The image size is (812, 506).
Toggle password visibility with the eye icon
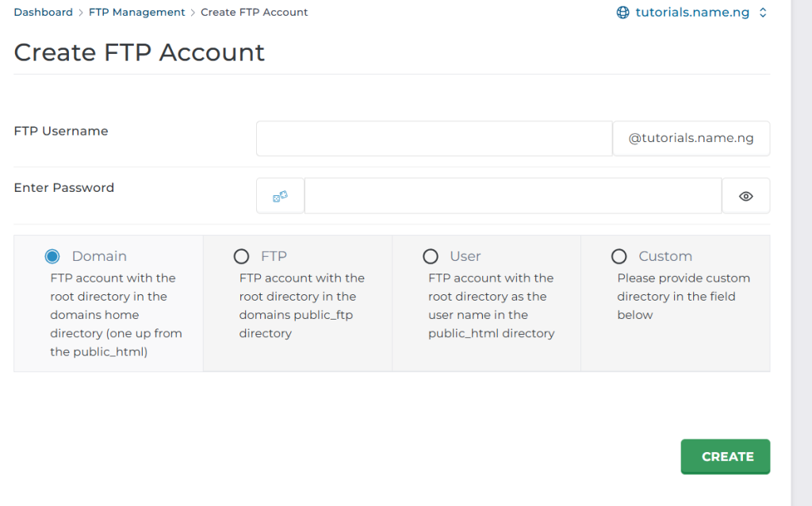point(745,196)
